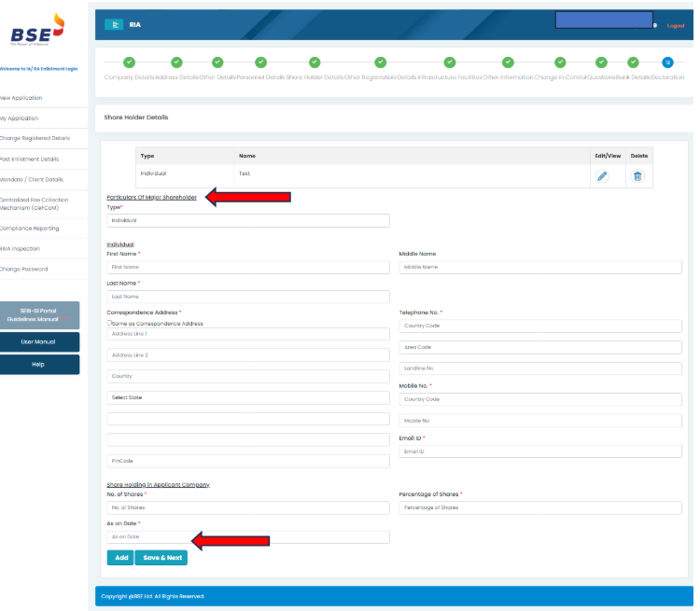Jump to Bank Details step checkmark

(x=633, y=62)
